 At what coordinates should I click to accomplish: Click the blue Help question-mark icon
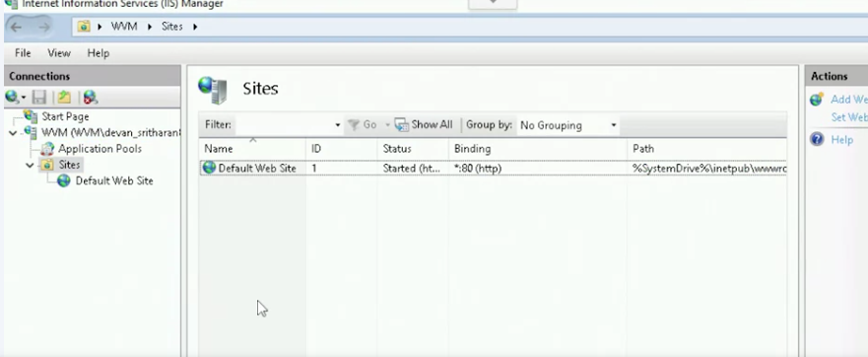pos(817,139)
